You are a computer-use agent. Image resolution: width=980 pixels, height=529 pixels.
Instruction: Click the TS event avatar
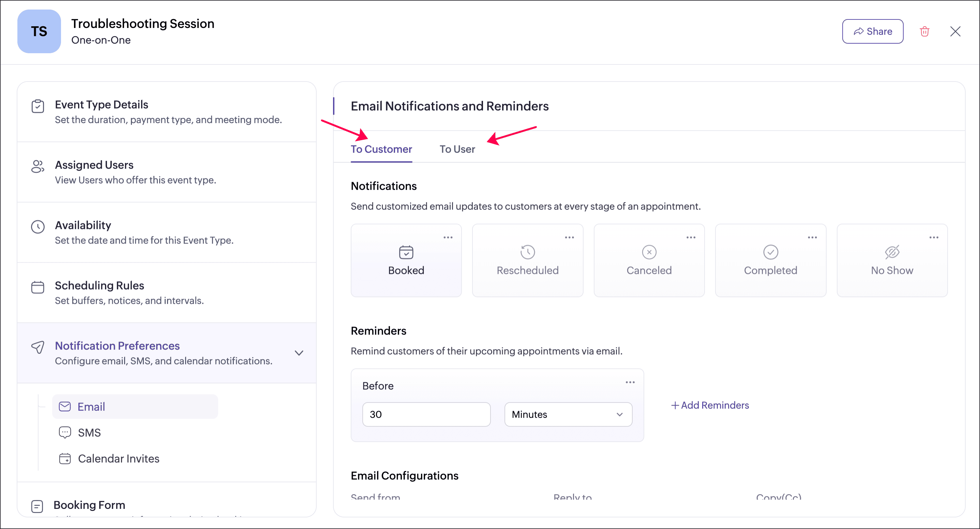39,31
